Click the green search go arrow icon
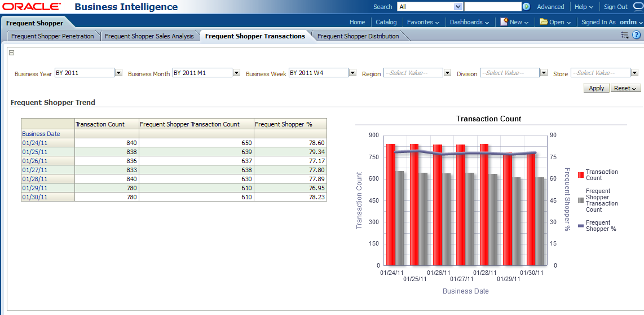Image resolution: width=644 pixels, height=315 pixels. (526, 7)
